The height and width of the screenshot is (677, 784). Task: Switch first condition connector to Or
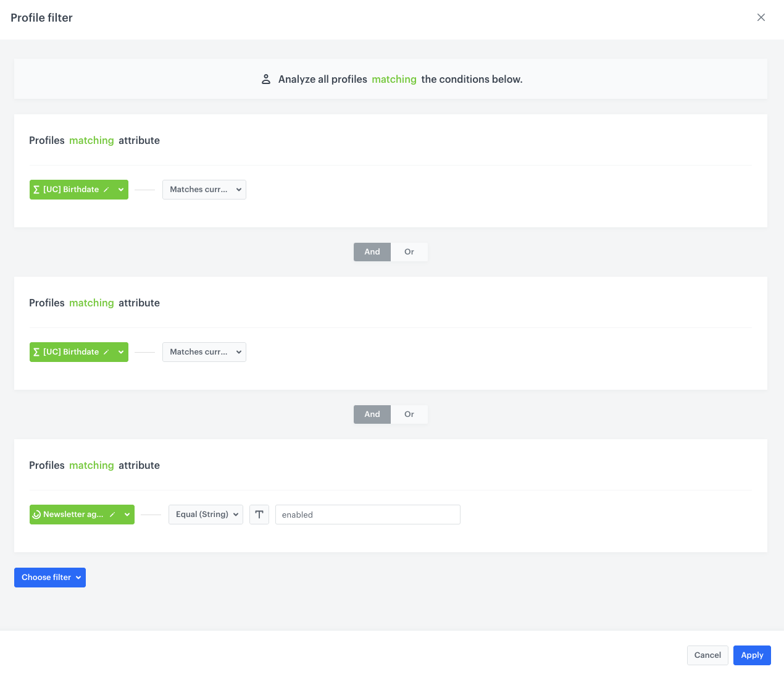tap(409, 251)
